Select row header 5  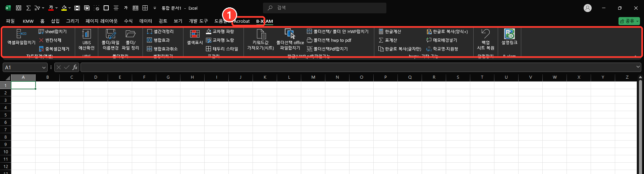pos(5,115)
